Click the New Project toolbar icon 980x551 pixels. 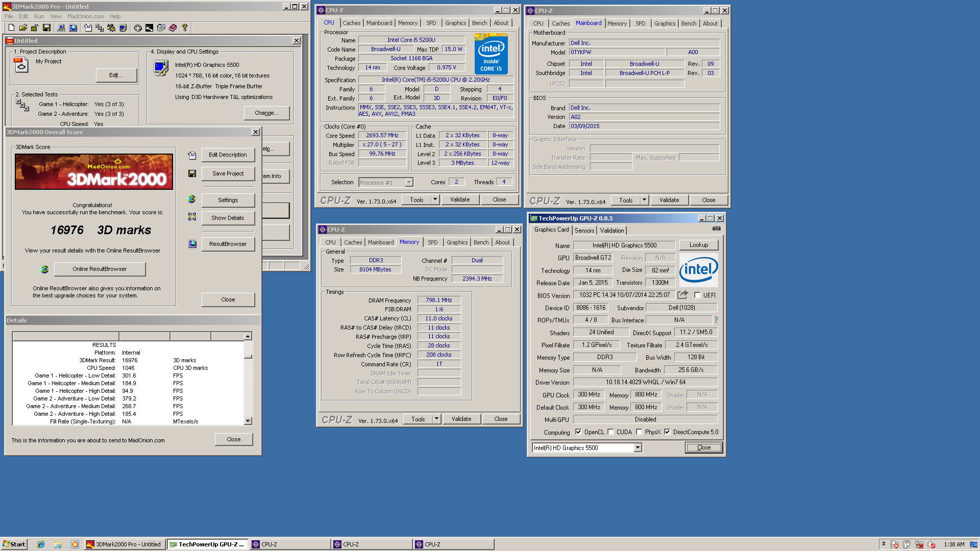pyautogui.click(x=11, y=28)
